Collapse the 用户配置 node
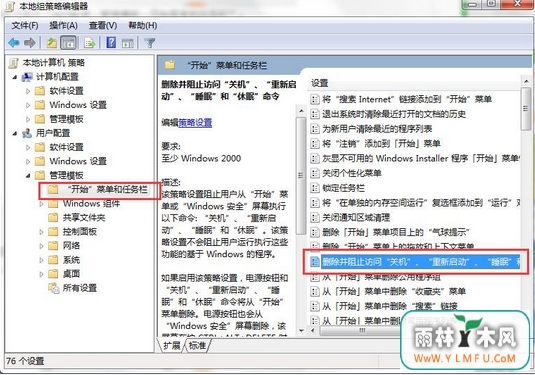Image resolution: width=535 pixels, height=375 pixels. coord(15,133)
